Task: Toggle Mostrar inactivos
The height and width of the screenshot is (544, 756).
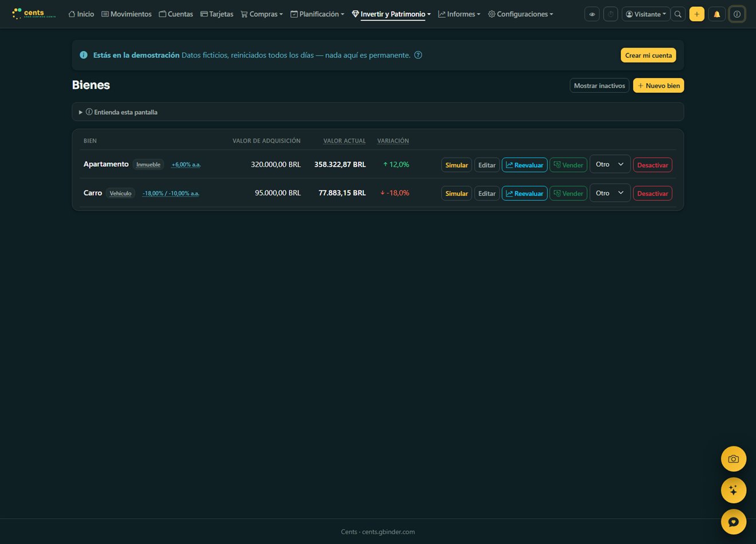Action: pos(600,85)
